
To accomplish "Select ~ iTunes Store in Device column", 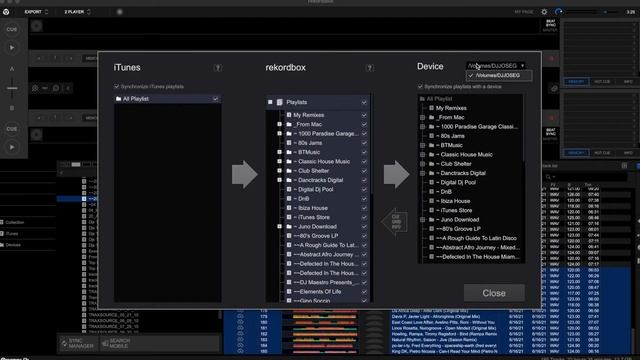I will 454,211.
